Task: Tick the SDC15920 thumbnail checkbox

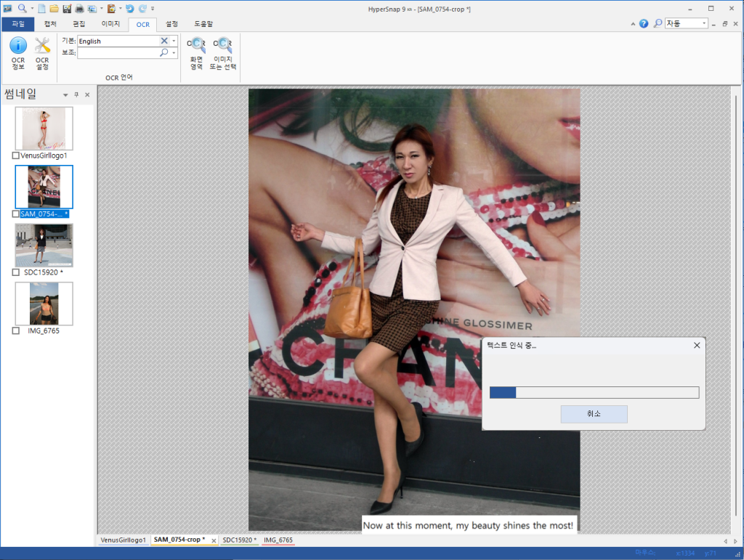Action: 16,272
